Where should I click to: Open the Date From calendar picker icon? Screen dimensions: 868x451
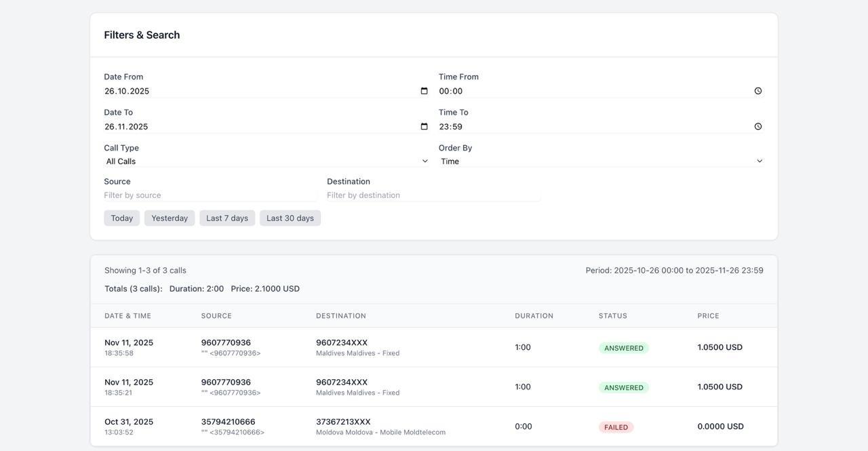[424, 91]
